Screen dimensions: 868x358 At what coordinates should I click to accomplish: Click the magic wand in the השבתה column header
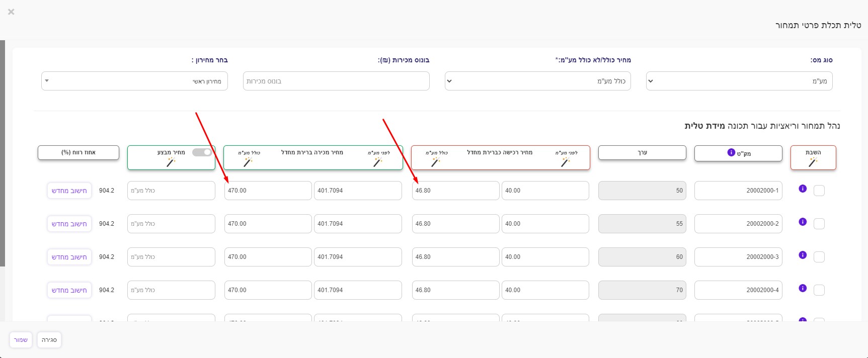click(x=813, y=162)
